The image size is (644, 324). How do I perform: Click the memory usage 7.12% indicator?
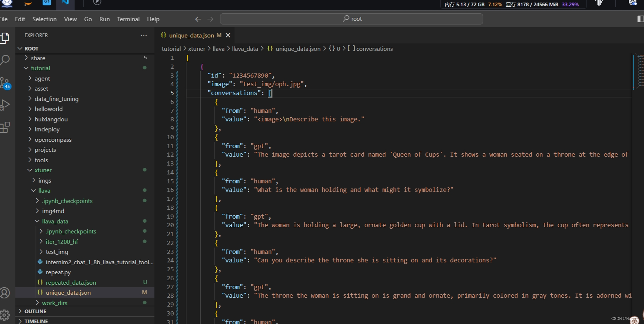[x=495, y=4]
